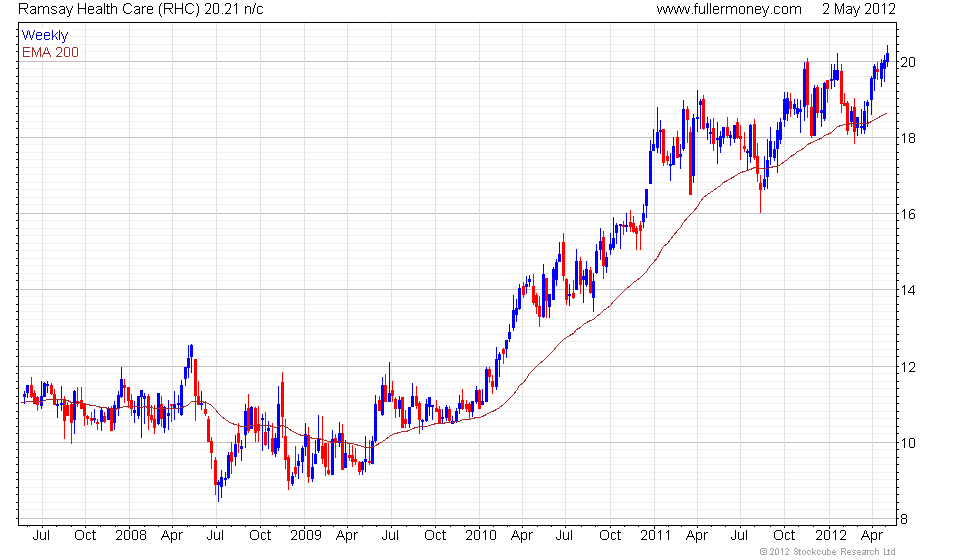The height and width of the screenshot is (560, 980).
Task: Click the 2010 year axis label
Action: click(x=481, y=536)
